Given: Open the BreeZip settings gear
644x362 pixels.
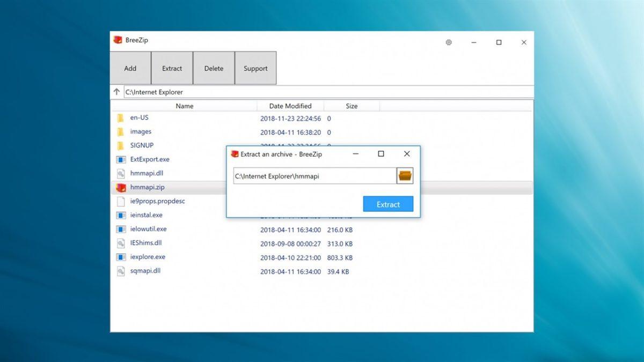Looking at the screenshot, I should 449,42.
